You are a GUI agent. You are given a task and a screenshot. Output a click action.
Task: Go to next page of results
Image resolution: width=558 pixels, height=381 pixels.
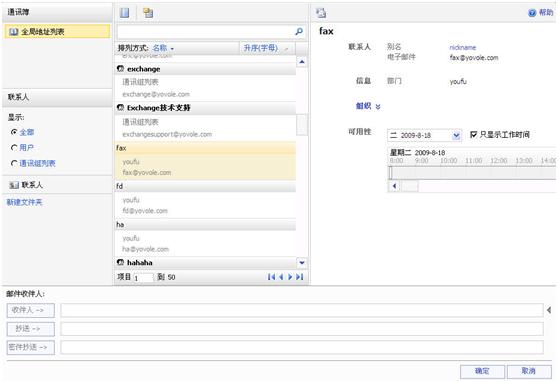[290, 277]
